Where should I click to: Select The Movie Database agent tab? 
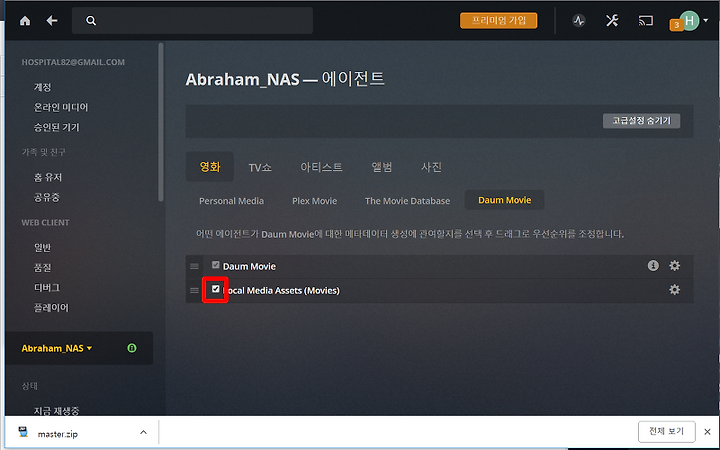pyautogui.click(x=407, y=201)
